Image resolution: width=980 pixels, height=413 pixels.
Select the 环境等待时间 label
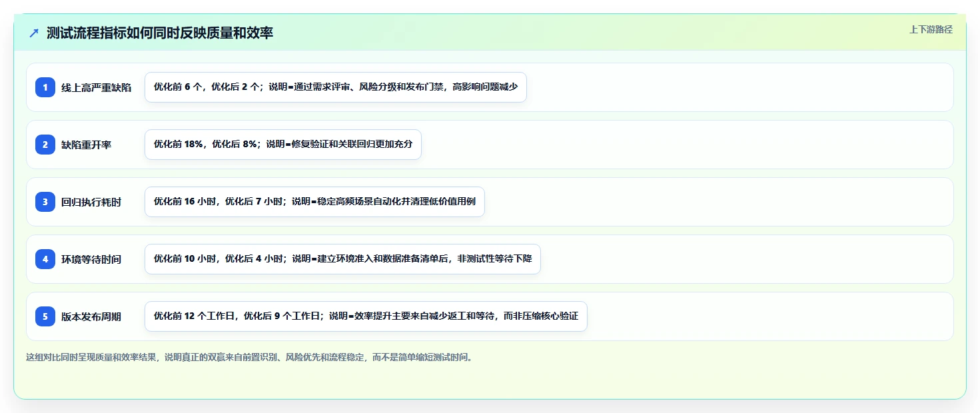pyautogui.click(x=91, y=259)
